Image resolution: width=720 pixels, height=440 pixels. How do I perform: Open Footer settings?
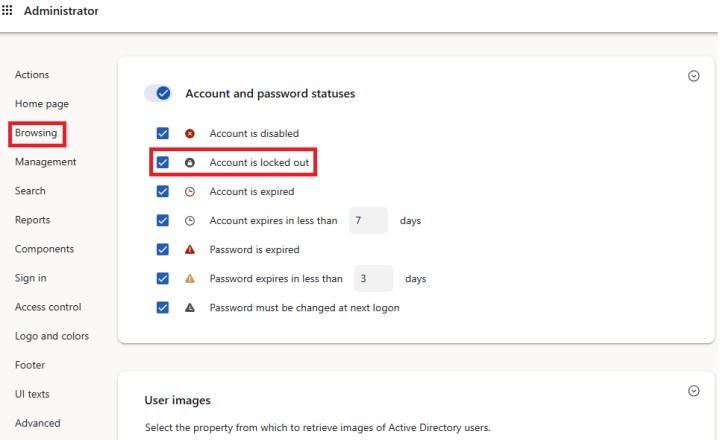pyautogui.click(x=30, y=365)
